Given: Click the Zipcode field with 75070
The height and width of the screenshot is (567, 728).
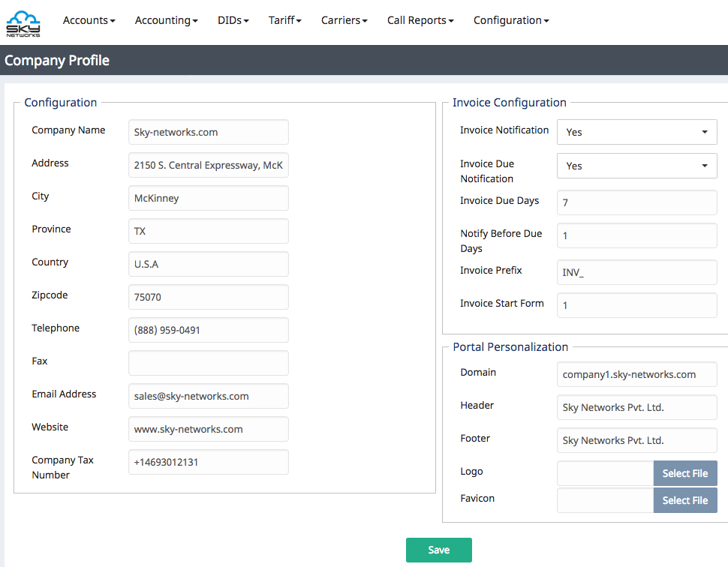Looking at the screenshot, I should click(209, 297).
